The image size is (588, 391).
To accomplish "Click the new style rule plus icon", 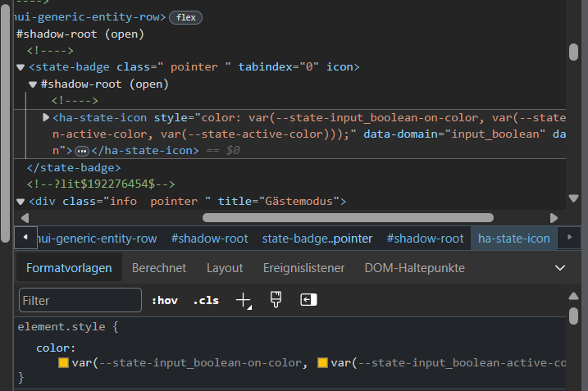I will (x=244, y=301).
